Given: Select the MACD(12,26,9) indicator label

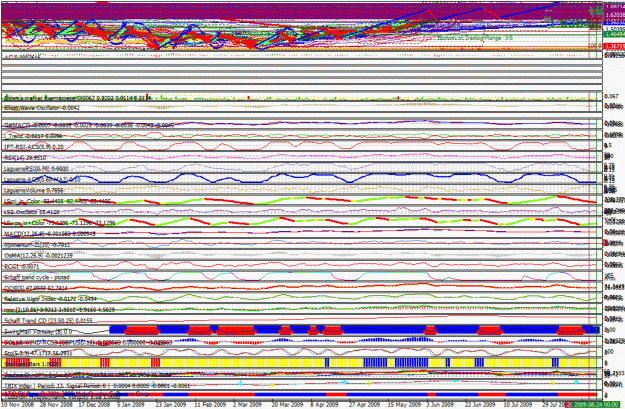Looking at the screenshot, I should [49, 234].
